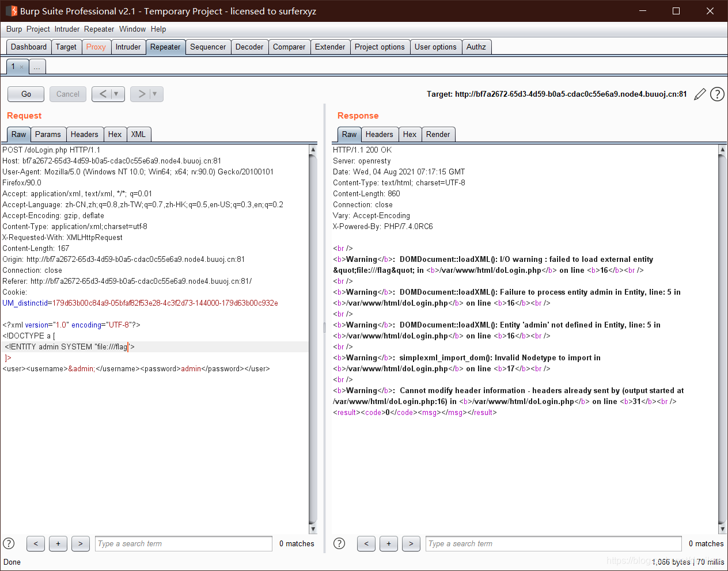The width and height of the screenshot is (728, 571).
Task: Add new Repeater tab with ellipsis
Action: 37,67
